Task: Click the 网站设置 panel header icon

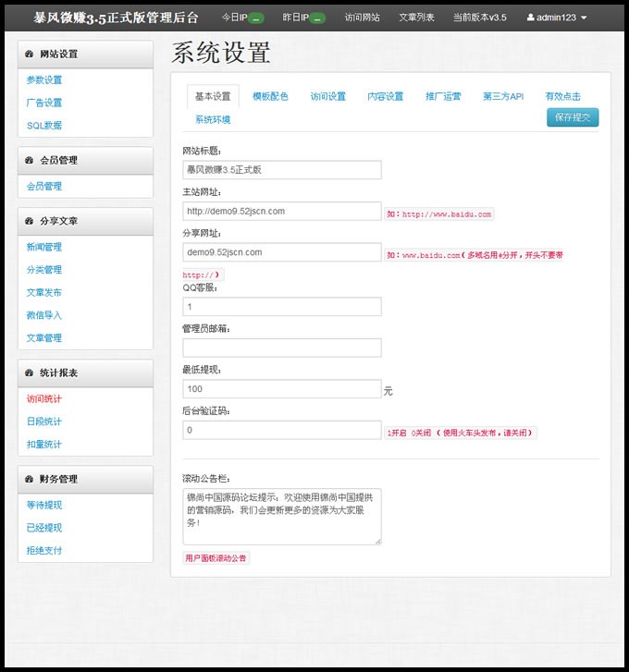Action: (29, 54)
